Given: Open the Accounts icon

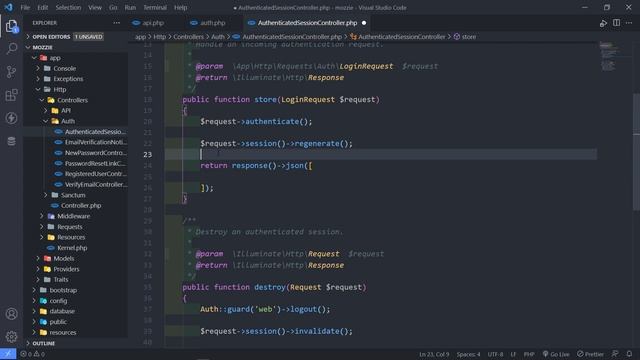Looking at the screenshot, I should (11, 313).
